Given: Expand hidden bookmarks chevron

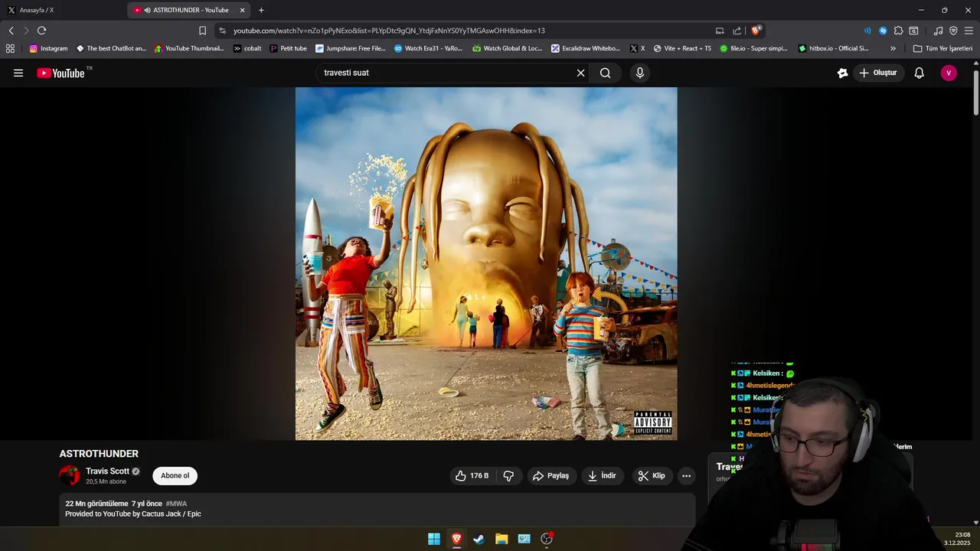Looking at the screenshot, I should point(893,48).
